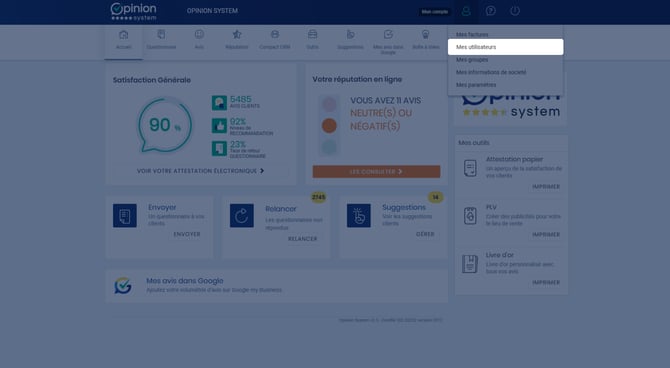The height and width of the screenshot is (368, 670).
Task: Click the 5485 avis clients icon
Action: click(x=219, y=103)
